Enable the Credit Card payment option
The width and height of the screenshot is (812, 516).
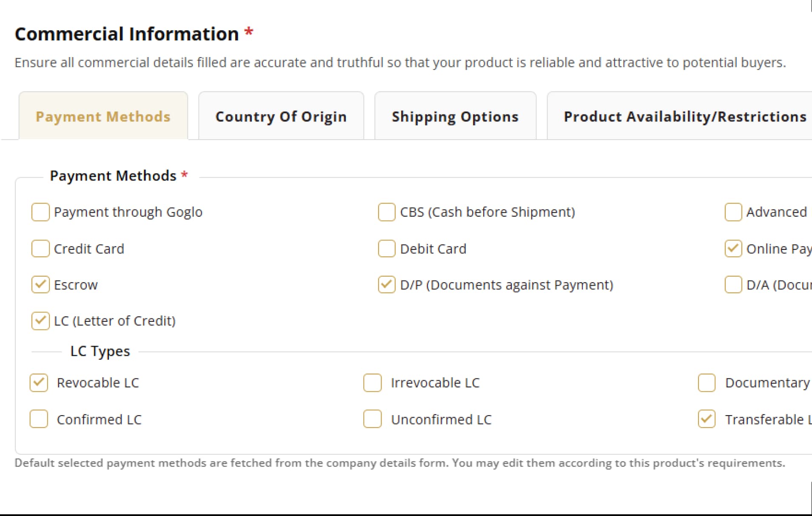coord(40,249)
